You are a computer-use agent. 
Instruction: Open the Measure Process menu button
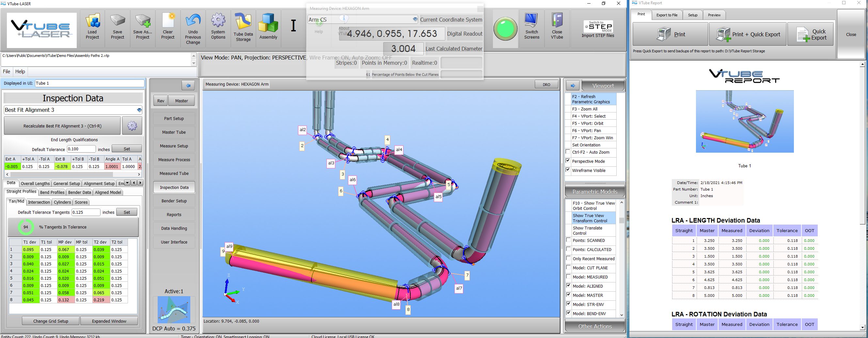pos(174,160)
